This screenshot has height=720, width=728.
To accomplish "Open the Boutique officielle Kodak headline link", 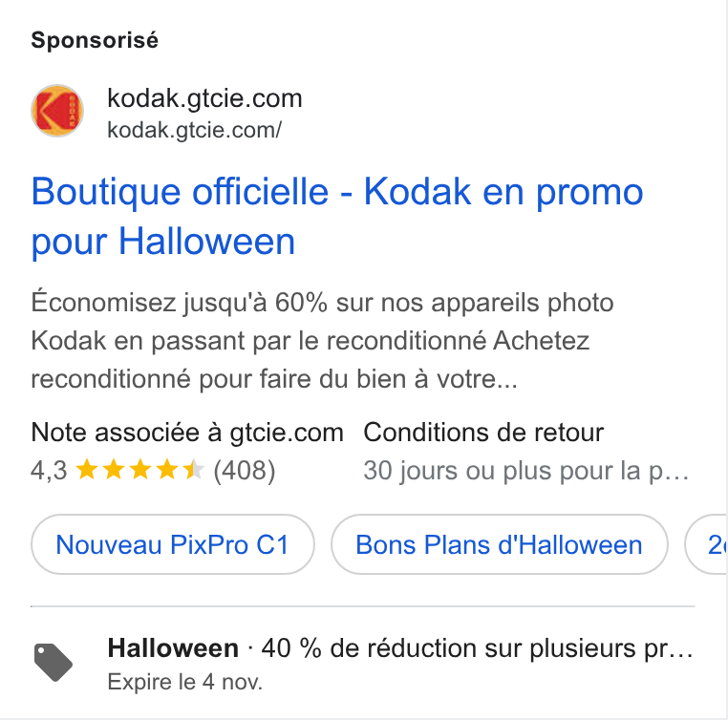I will 337,216.
